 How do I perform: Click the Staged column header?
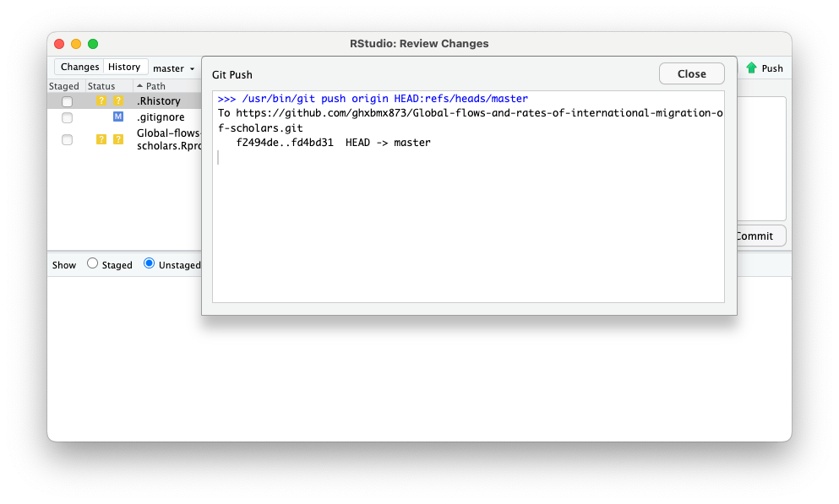64,86
